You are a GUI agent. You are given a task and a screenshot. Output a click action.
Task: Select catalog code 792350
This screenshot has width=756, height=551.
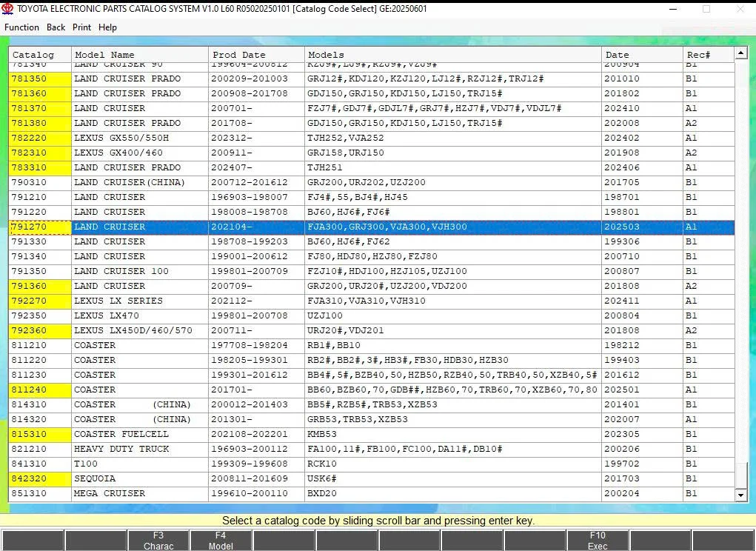tap(40, 315)
